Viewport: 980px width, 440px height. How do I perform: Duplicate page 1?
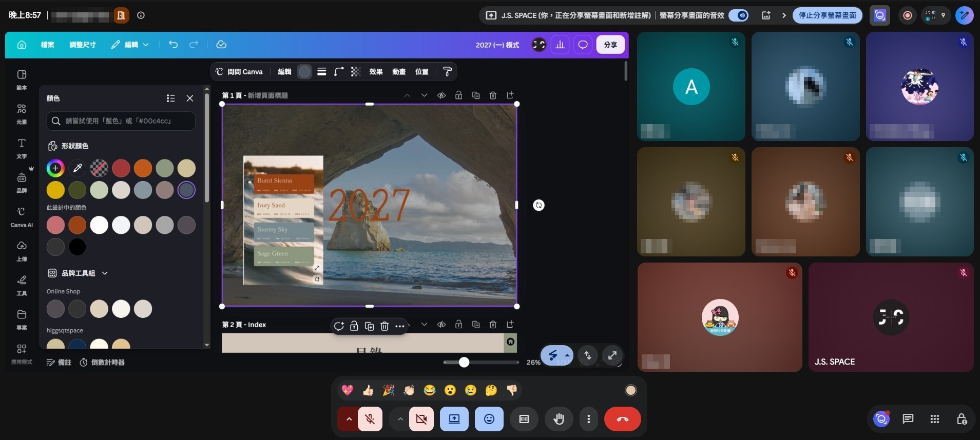[x=476, y=95]
